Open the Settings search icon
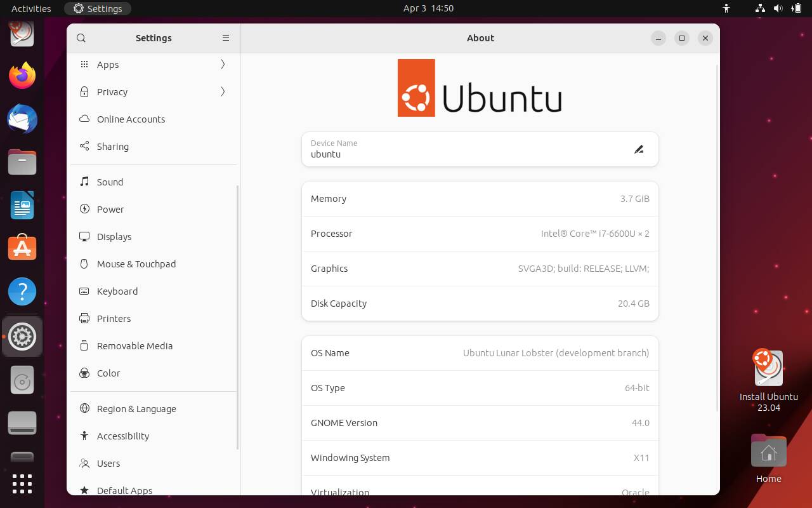812x508 pixels. coord(81,38)
